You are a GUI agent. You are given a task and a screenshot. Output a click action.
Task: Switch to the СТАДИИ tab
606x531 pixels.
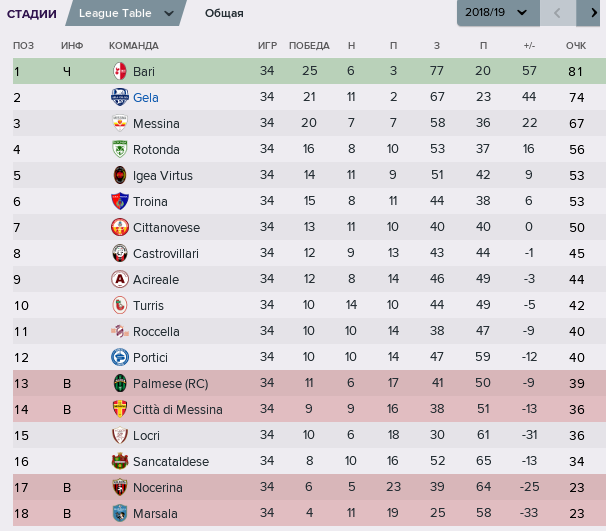click(x=32, y=13)
